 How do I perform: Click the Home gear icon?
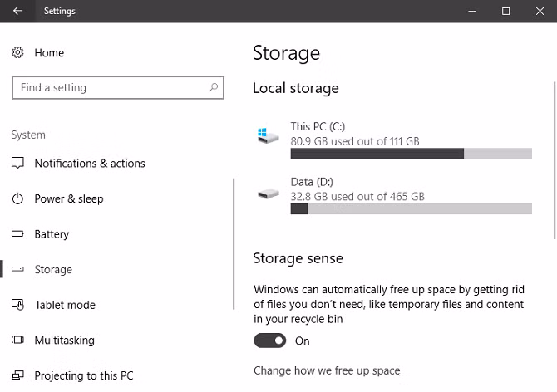[18, 53]
